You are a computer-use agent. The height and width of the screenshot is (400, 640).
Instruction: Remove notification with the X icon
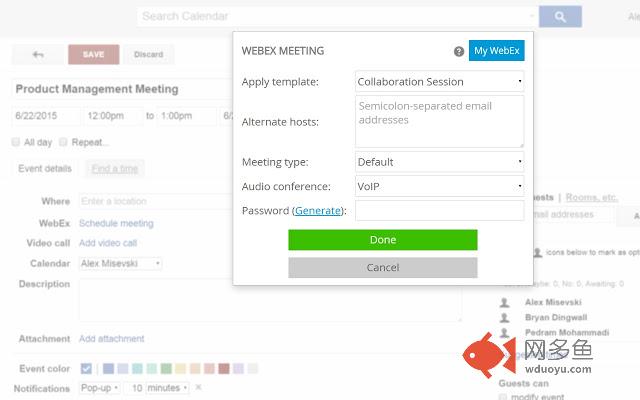coord(198,387)
